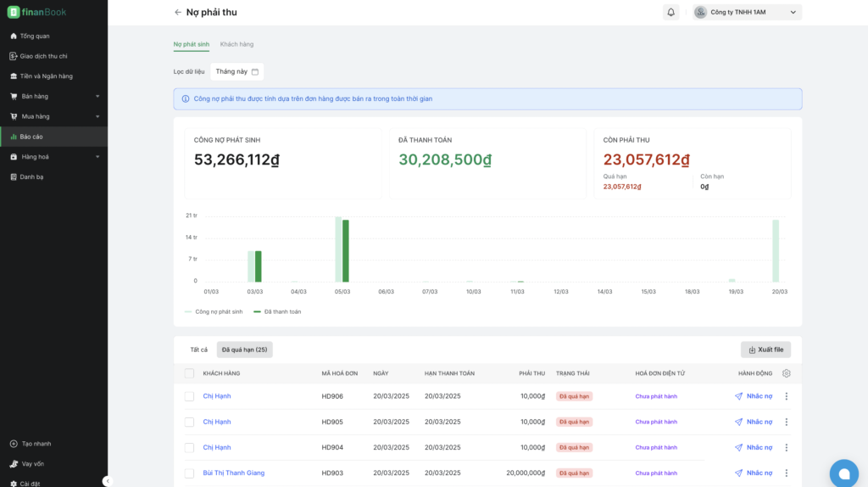Open more options for invoice HD906
The height and width of the screenshot is (487, 868).
click(786, 396)
